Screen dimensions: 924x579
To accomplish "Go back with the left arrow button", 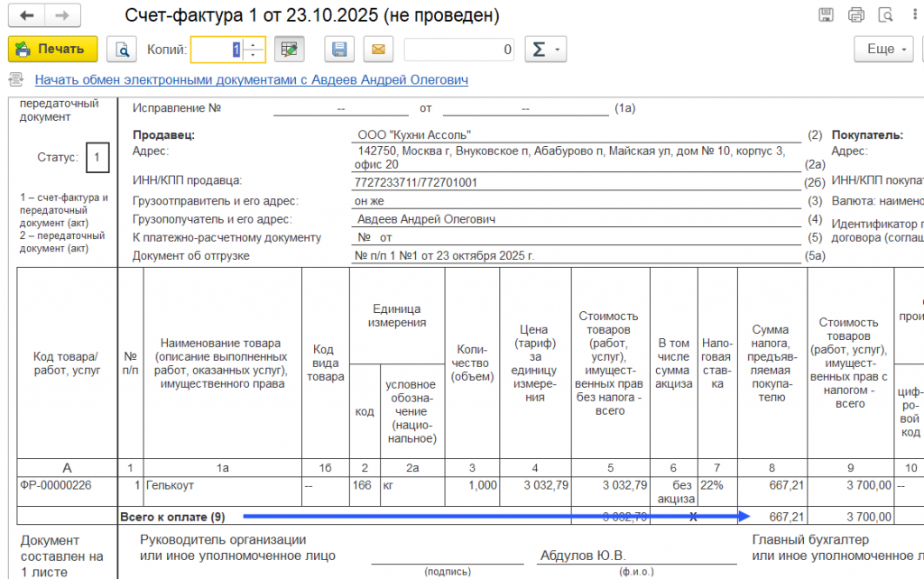I will point(26,15).
